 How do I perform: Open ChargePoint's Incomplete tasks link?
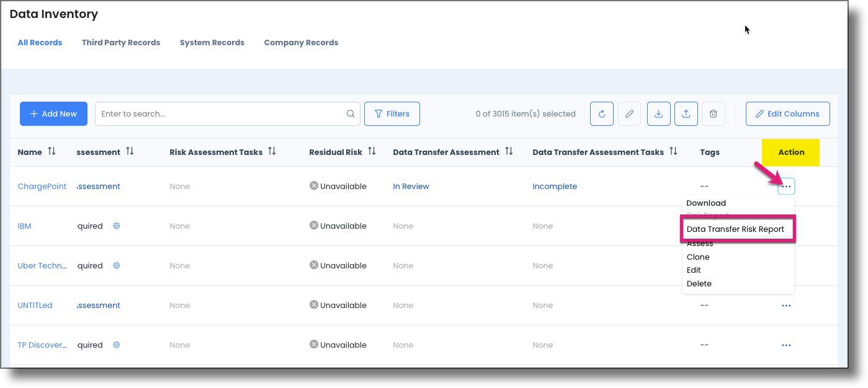coord(554,186)
